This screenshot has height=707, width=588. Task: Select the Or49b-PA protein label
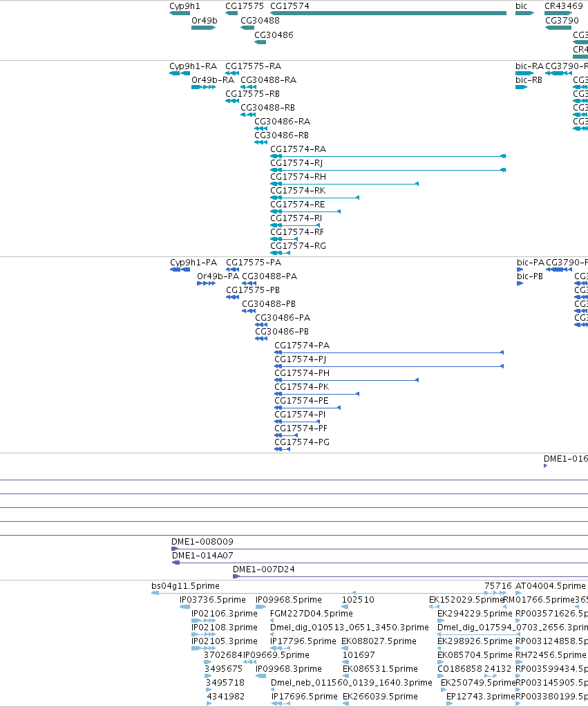[218, 276]
